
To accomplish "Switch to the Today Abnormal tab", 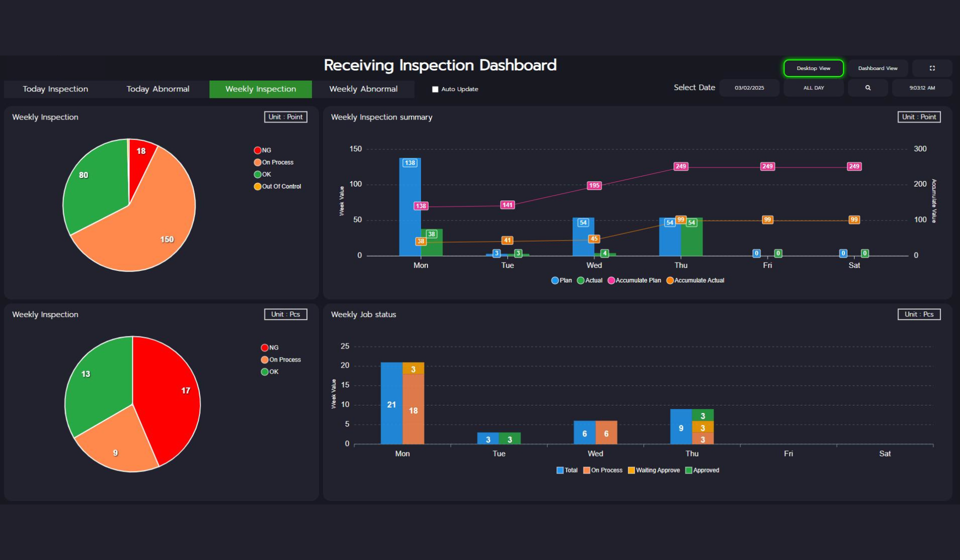I will click(x=158, y=89).
